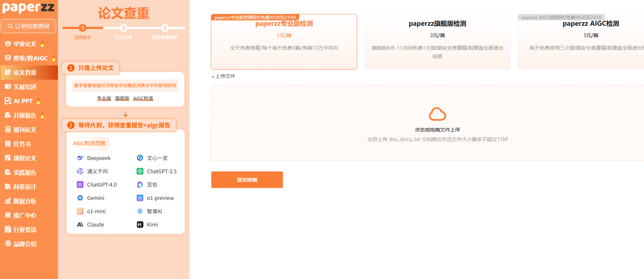This screenshot has height=279, width=644.
Task: Click 提交检测 submit button
Action: [247, 180]
